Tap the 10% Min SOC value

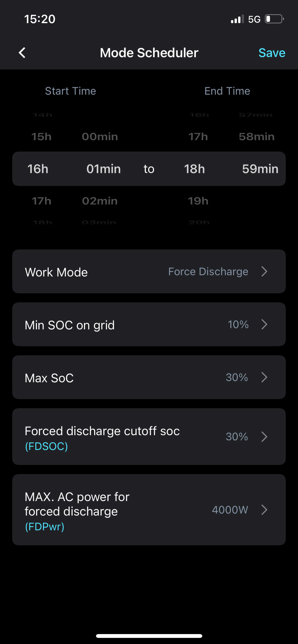238,325
